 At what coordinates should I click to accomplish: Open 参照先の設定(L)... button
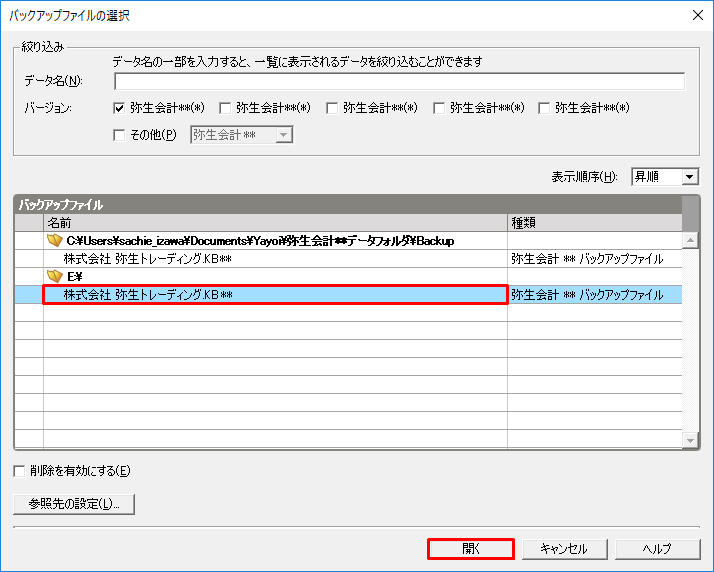74,504
